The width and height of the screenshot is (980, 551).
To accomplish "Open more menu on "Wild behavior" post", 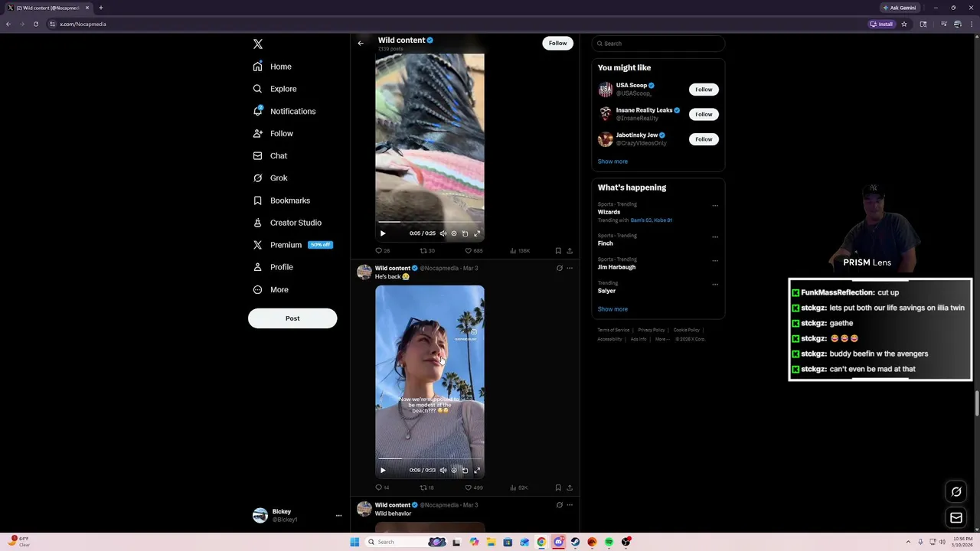I will point(570,505).
